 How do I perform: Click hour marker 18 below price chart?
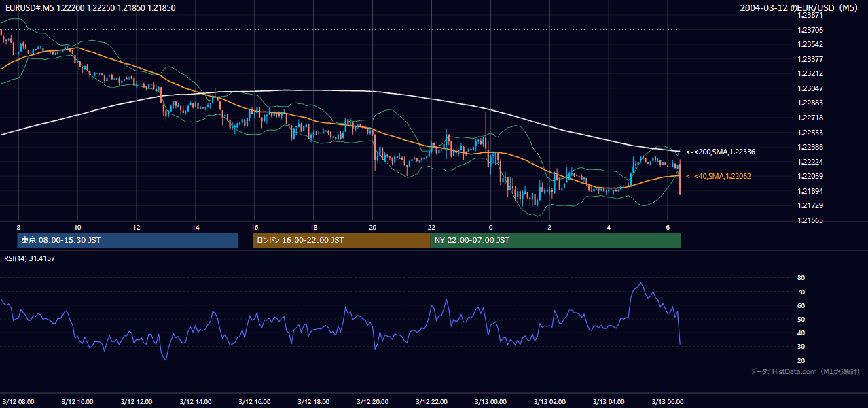[x=314, y=227]
